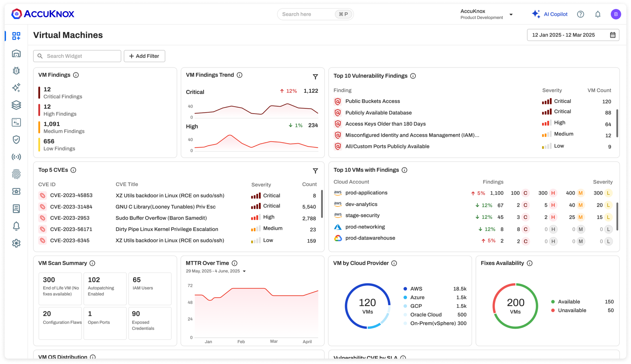
Task: Click the layers icon in the sidebar
Action: tap(16, 105)
